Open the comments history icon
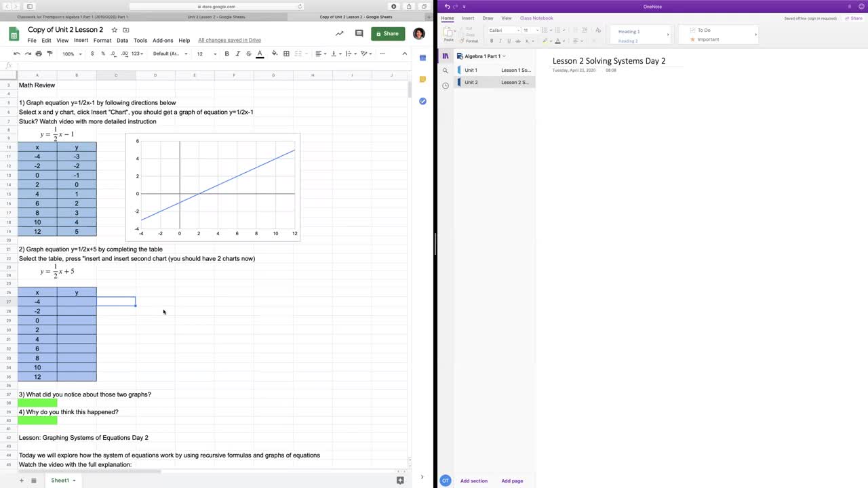 (x=359, y=33)
